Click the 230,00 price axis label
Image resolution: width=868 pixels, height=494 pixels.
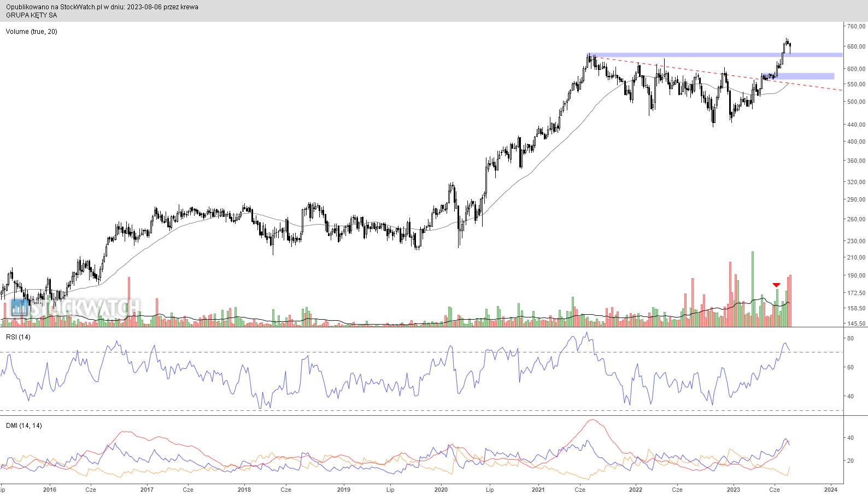tap(857, 241)
